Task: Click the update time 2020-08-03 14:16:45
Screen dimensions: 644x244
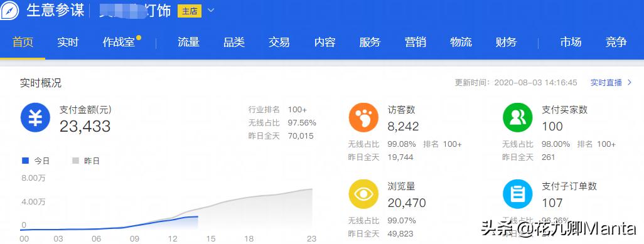Action: (x=535, y=83)
